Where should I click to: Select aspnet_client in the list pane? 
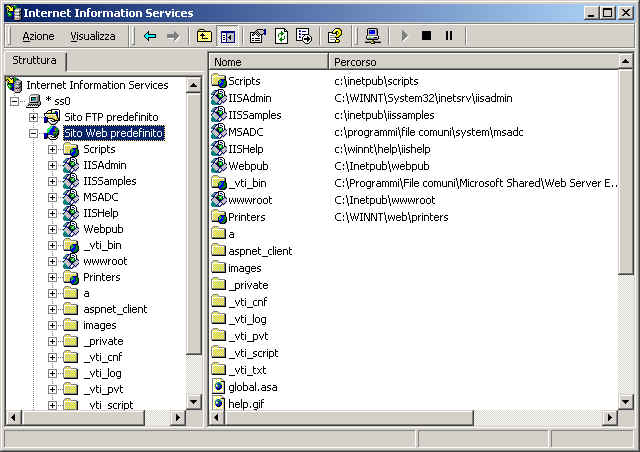tap(260, 251)
